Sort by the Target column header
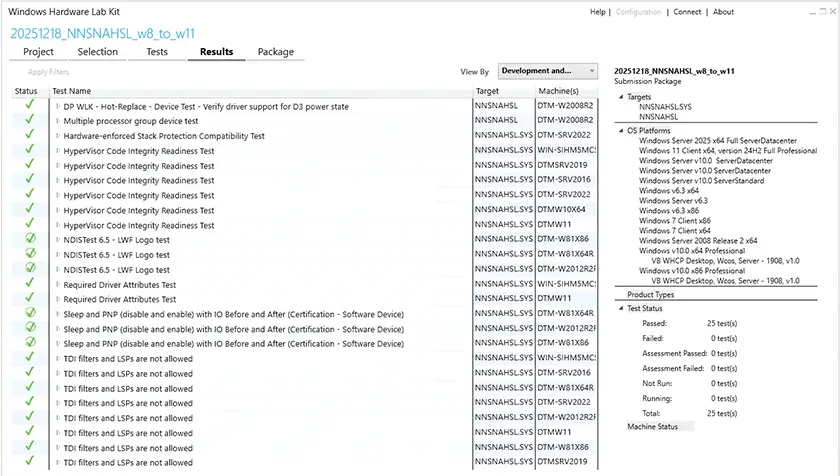This screenshot has height=476, width=840. 488,91
